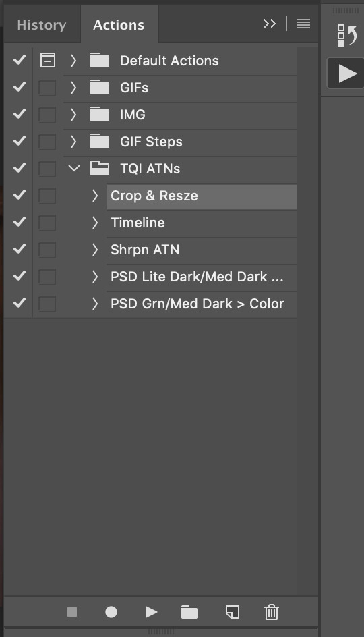Select the Actions tab

pyautogui.click(x=119, y=25)
